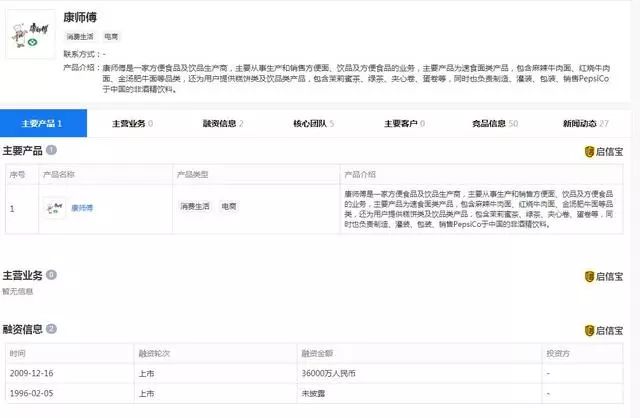Switch to the 核心团队 tab
Image resolution: width=640 pixels, height=418 pixels.
(313, 123)
